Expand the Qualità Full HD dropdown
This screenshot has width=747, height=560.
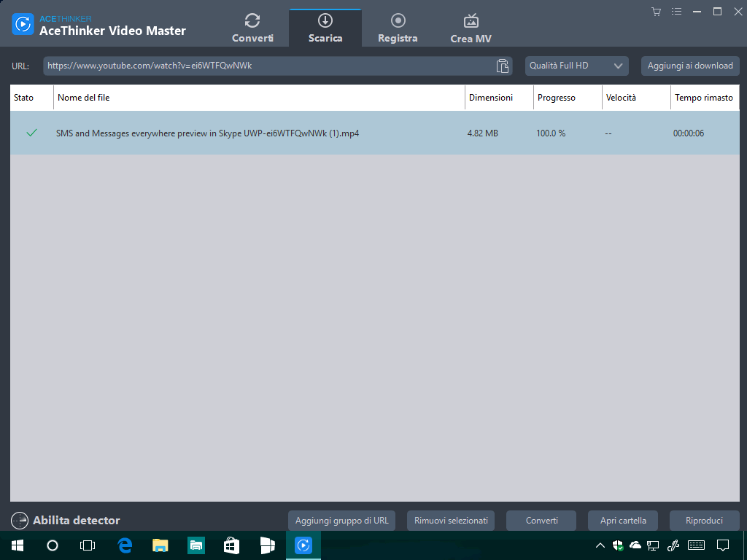coord(576,66)
